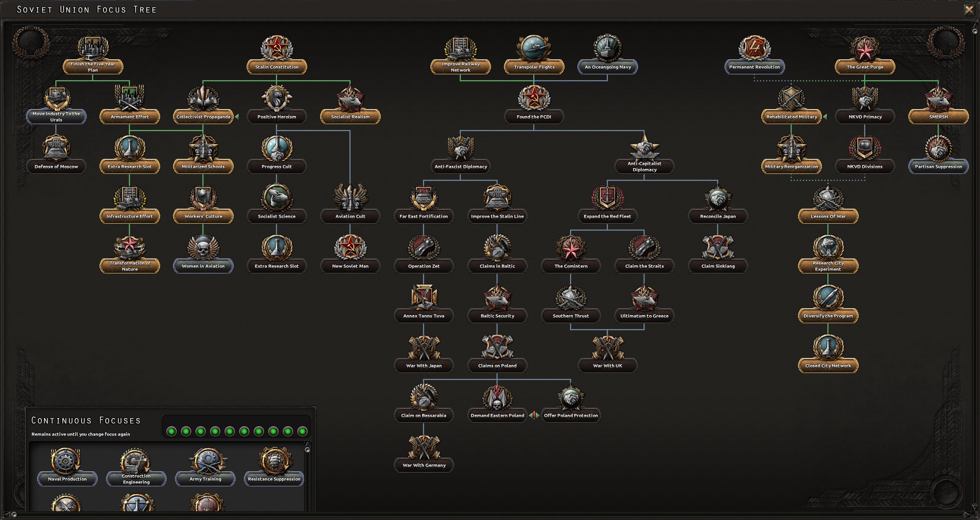Click the arrow beside Rehabilitated Military
Screen dimensions: 980x520
click(x=825, y=117)
